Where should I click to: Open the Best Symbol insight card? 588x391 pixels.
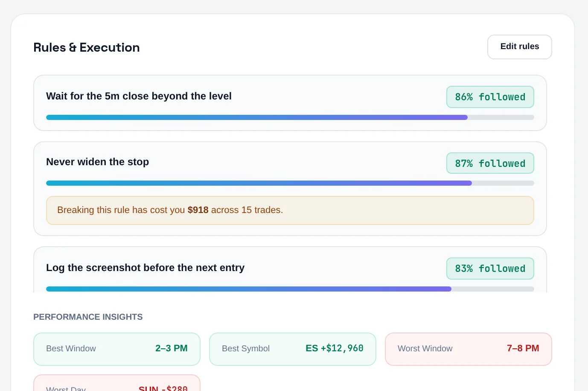(293, 349)
